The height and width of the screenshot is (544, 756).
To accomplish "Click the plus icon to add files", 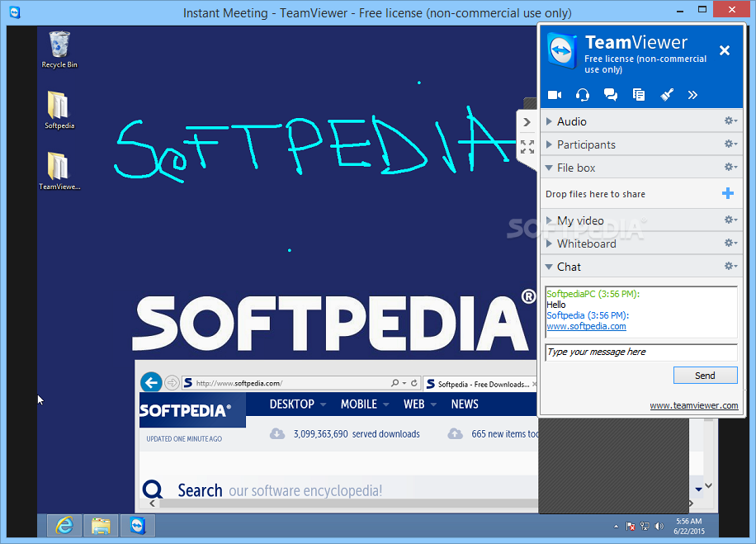I will [x=728, y=193].
